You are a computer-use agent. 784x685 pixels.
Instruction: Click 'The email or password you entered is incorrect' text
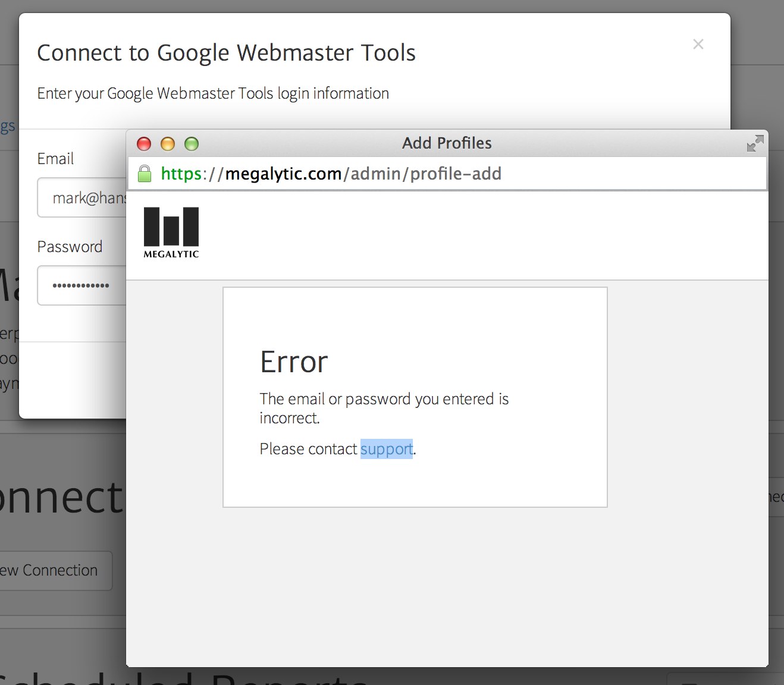point(384,408)
